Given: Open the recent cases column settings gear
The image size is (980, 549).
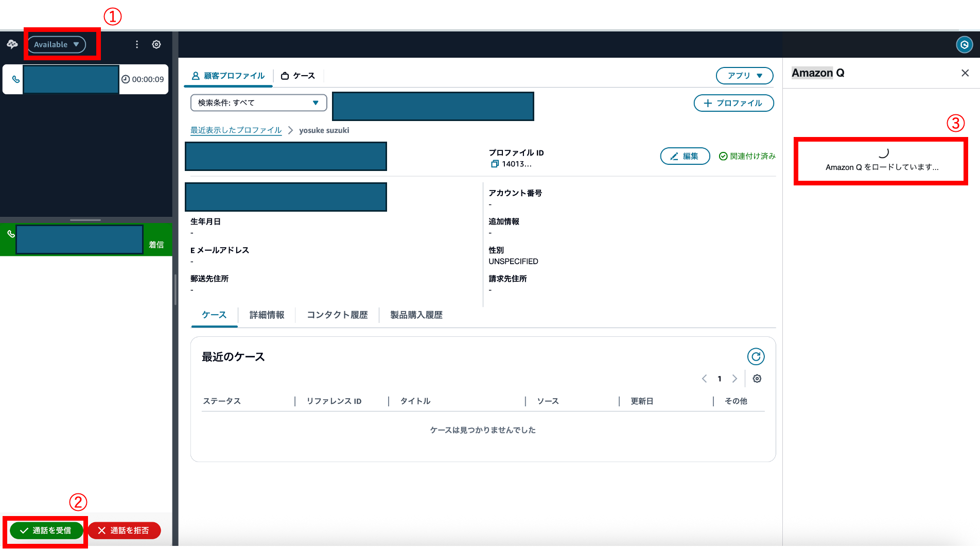Looking at the screenshot, I should click(757, 379).
